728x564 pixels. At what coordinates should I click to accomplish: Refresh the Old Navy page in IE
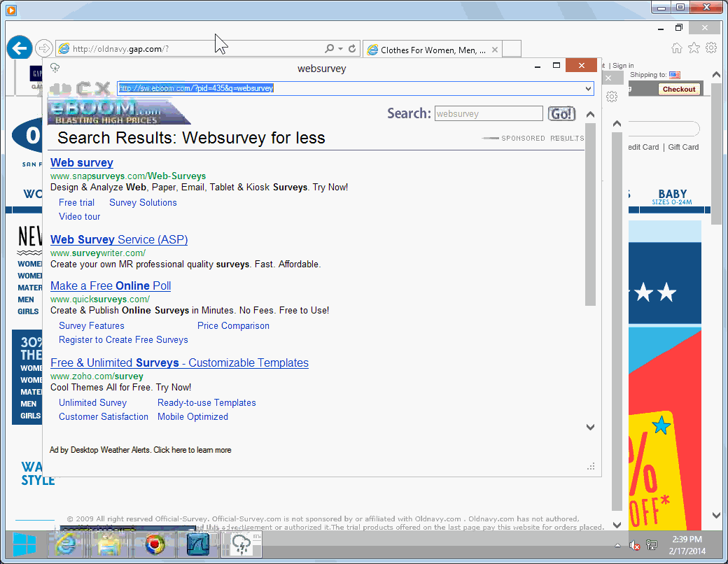click(352, 48)
